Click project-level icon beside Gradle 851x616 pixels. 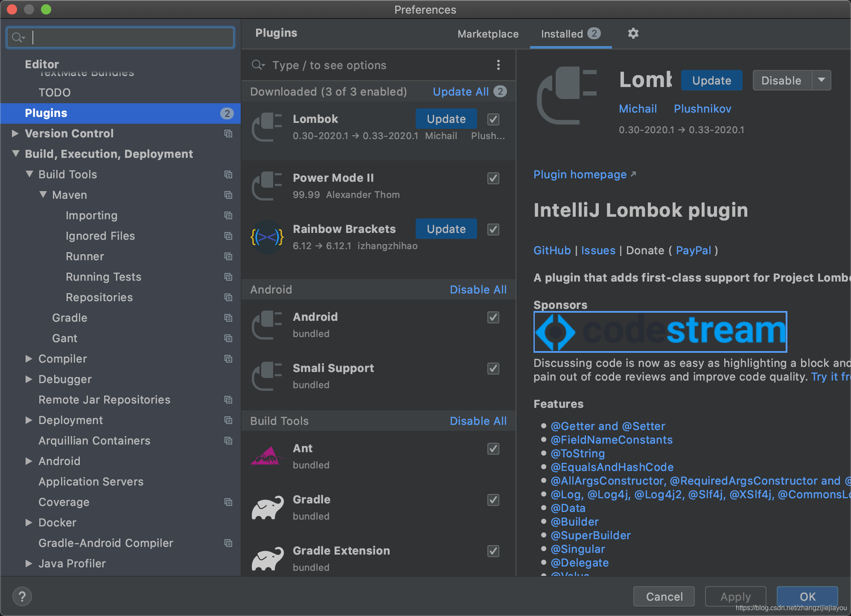(228, 318)
